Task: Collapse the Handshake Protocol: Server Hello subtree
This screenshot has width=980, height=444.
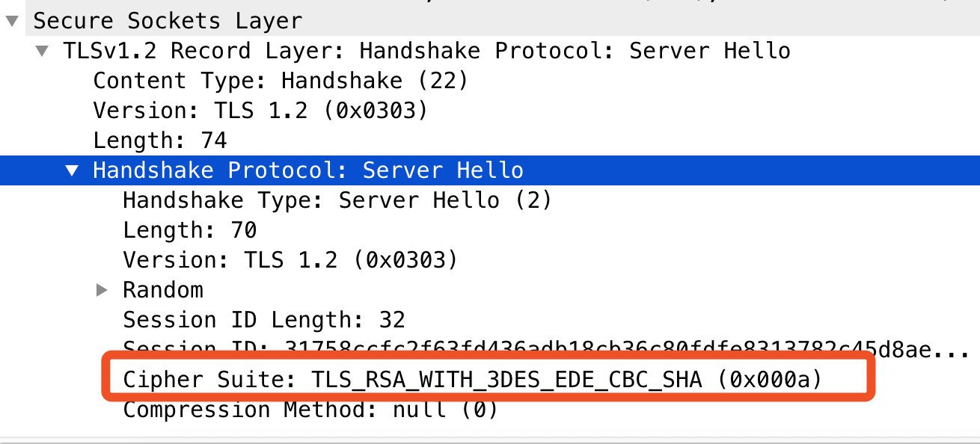Action: [71, 170]
